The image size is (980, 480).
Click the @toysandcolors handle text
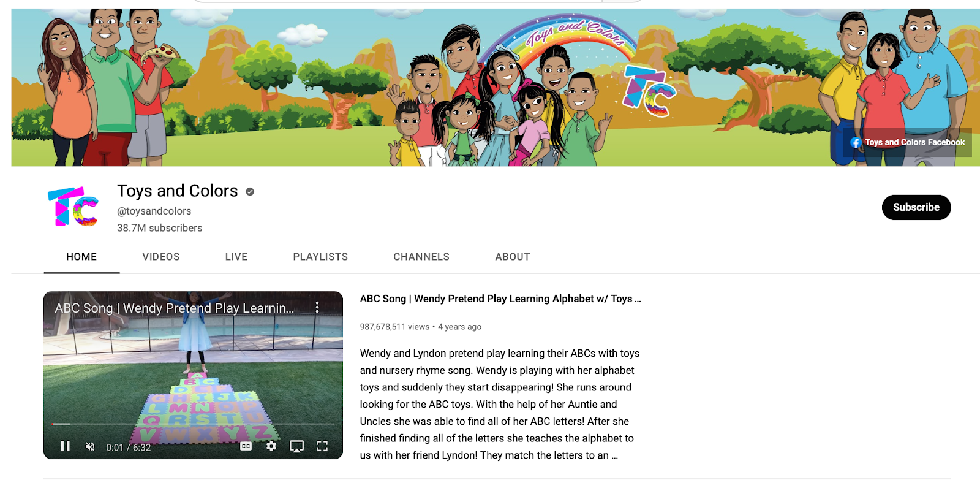click(x=154, y=211)
